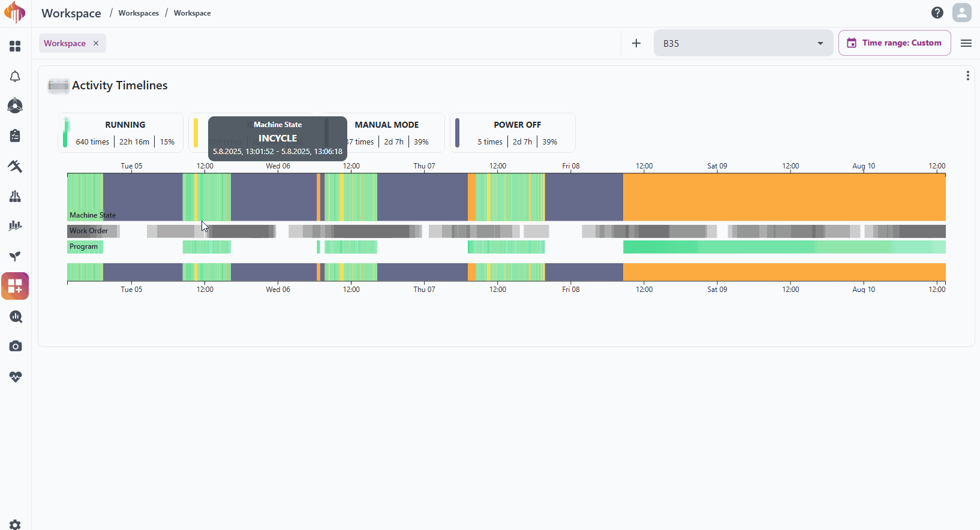Click the RUNNING state summary card
This screenshot has height=530, width=980.
click(121, 132)
